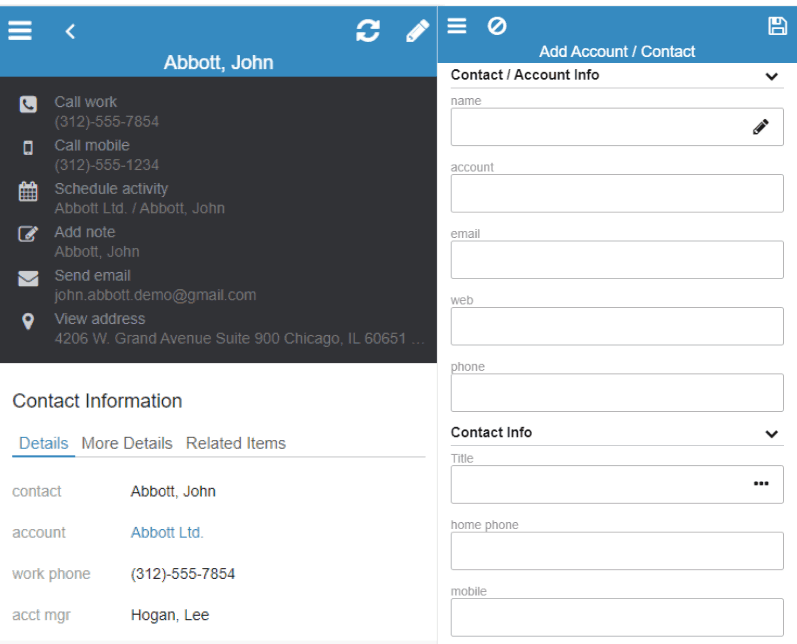Screen dimensions: 797x644
Task: Go back using the left chevron
Action: [70, 32]
